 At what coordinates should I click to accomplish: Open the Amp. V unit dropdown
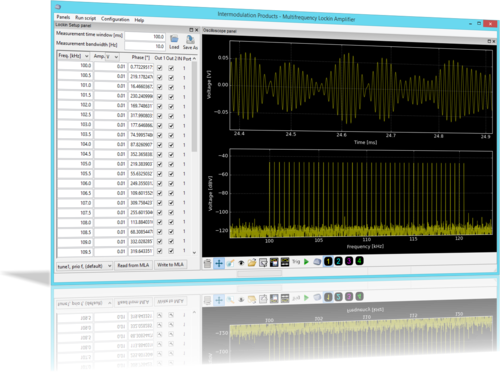point(112,57)
